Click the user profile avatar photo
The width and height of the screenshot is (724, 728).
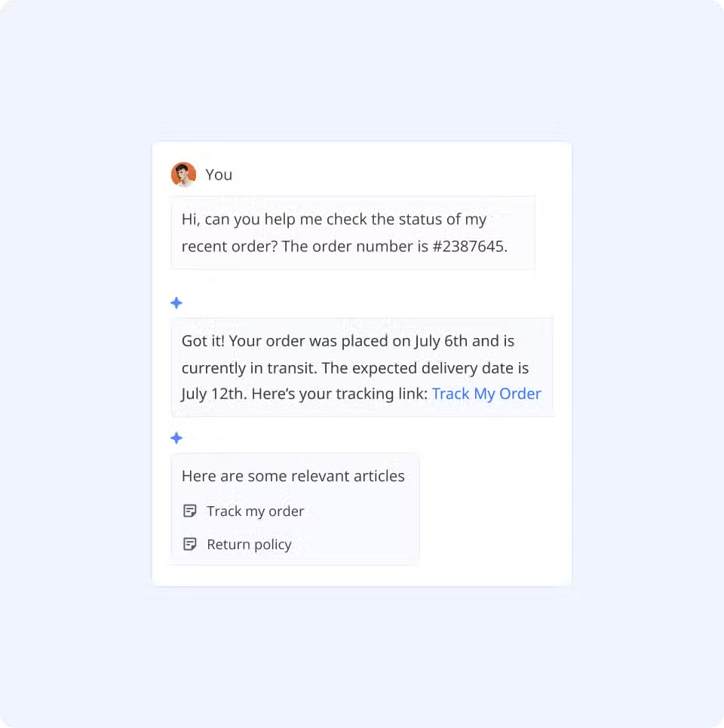pyautogui.click(x=183, y=174)
